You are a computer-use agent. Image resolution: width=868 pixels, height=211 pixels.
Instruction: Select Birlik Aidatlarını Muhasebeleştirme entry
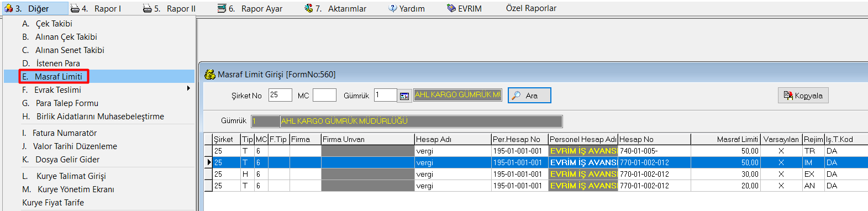[99, 117]
